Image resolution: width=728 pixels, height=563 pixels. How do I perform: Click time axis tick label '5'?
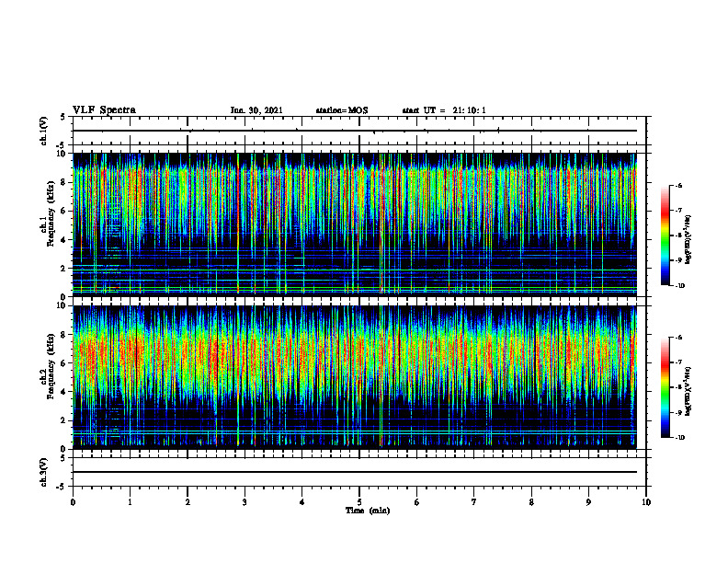[359, 502]
